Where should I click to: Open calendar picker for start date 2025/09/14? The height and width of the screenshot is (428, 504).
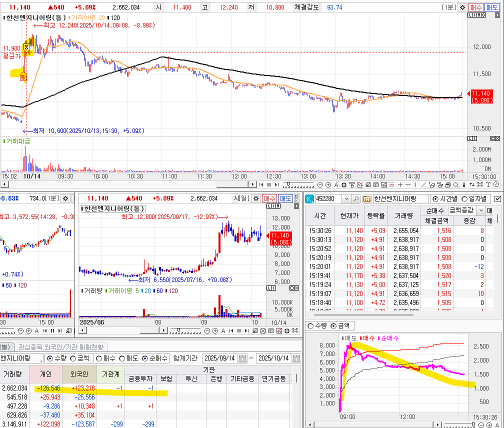coord(242,358)
